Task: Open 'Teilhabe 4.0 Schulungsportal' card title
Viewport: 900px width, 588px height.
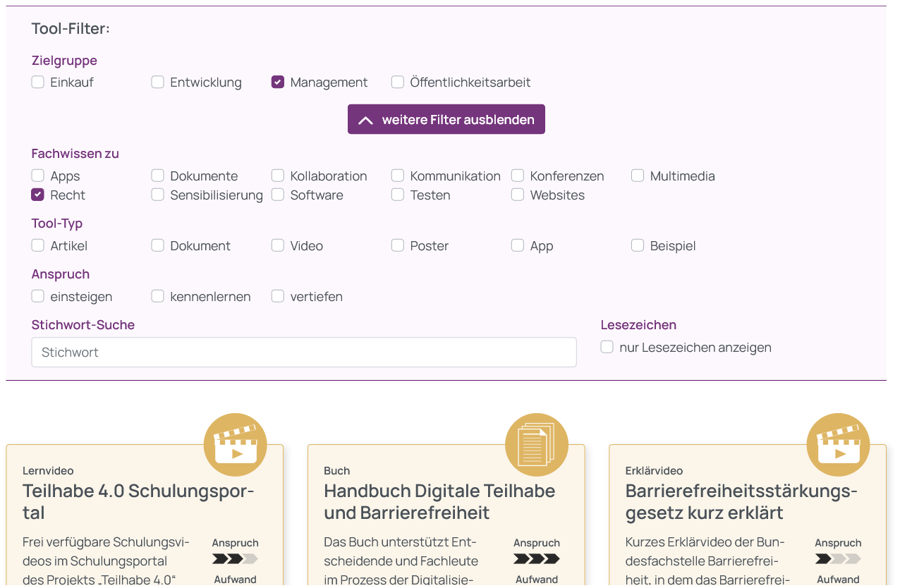Action: (138, 501)
